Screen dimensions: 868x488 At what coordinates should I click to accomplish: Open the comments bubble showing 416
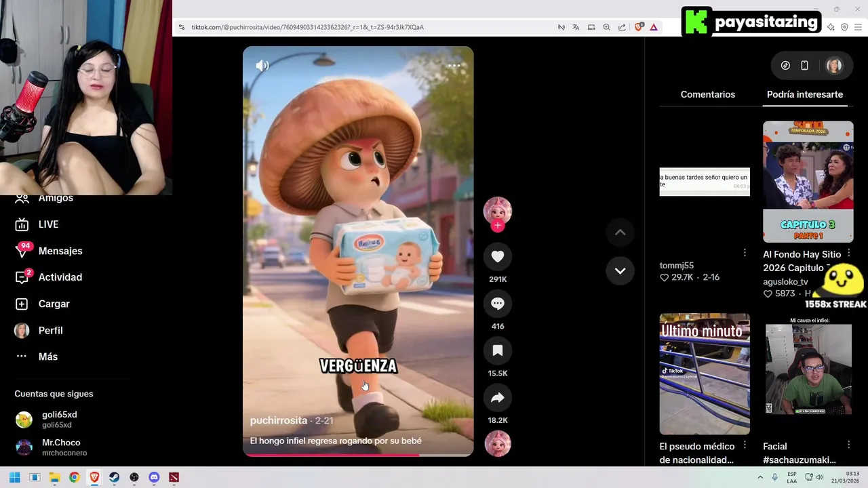pos(497,303)
